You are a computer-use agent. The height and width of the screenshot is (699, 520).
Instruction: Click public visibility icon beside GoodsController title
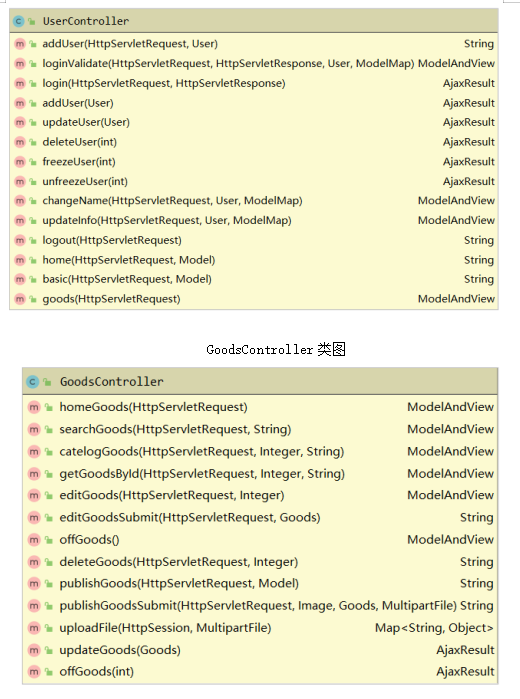47,382
